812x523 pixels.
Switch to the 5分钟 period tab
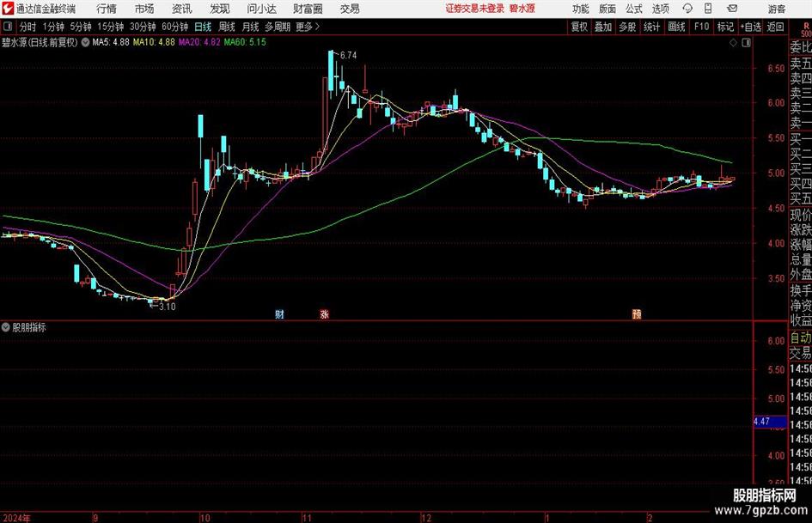tap(81, 27)
